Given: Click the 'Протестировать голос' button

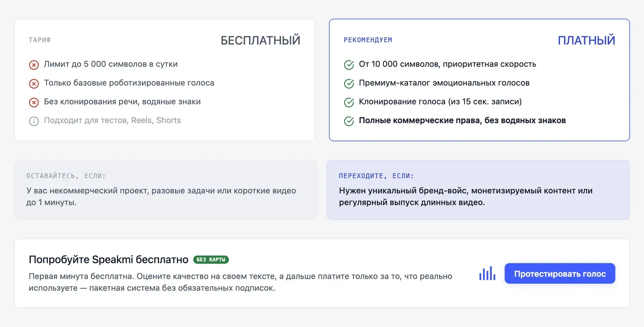Looking at the screenshot, I should (x=560, y=274).
